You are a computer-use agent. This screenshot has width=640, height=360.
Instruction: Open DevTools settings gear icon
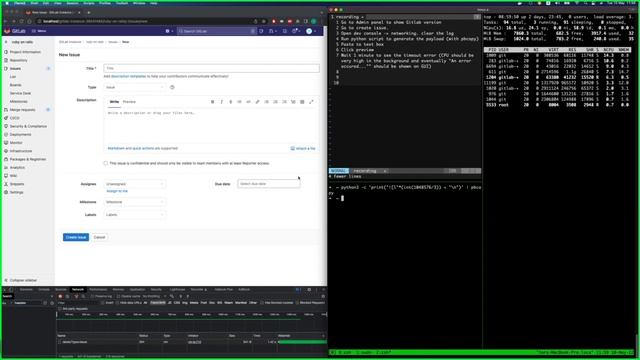[309, 289]
